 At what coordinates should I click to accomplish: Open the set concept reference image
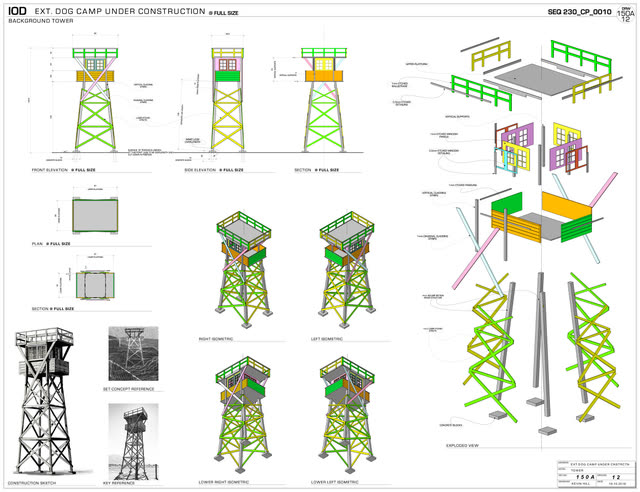[x=133, y=354]
